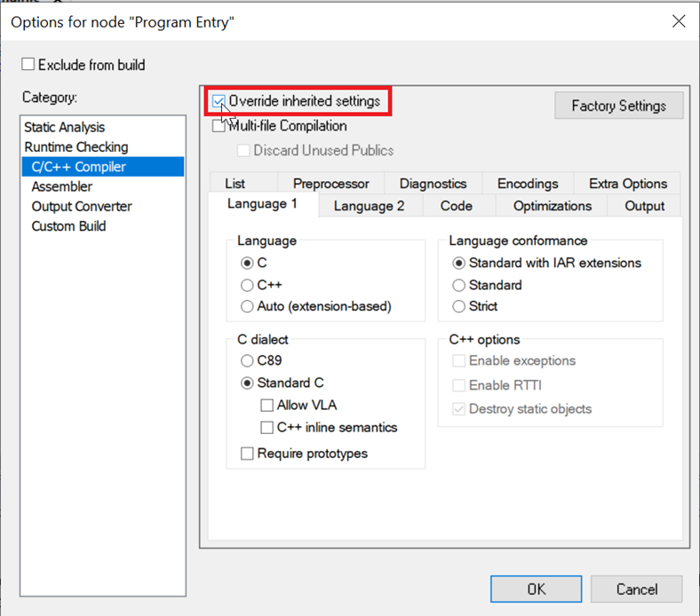
Task: Select C++ language radio button
Action: point(247,285)
